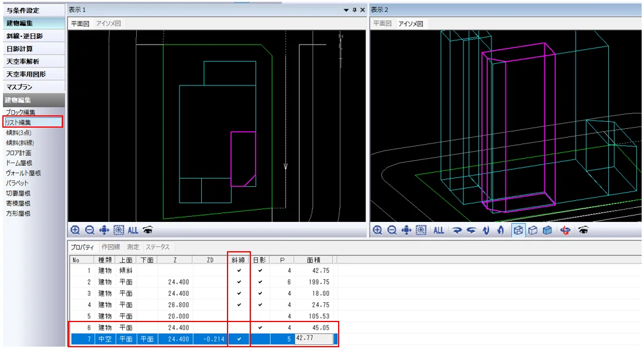Click the red-blue auto-rotate icon in 表示2
Image resolution: width=644 pixels, height=349 pixels.
566,230
